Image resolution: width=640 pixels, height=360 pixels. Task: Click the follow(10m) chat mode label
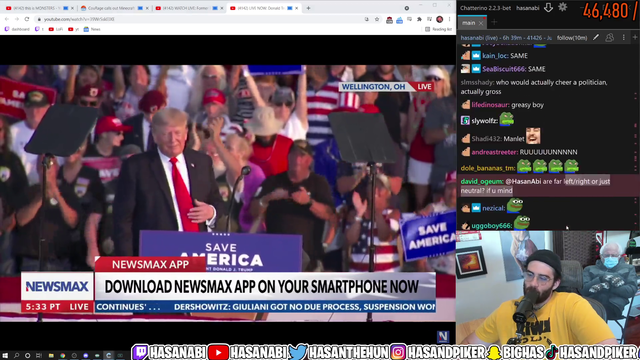pos(572,38)
